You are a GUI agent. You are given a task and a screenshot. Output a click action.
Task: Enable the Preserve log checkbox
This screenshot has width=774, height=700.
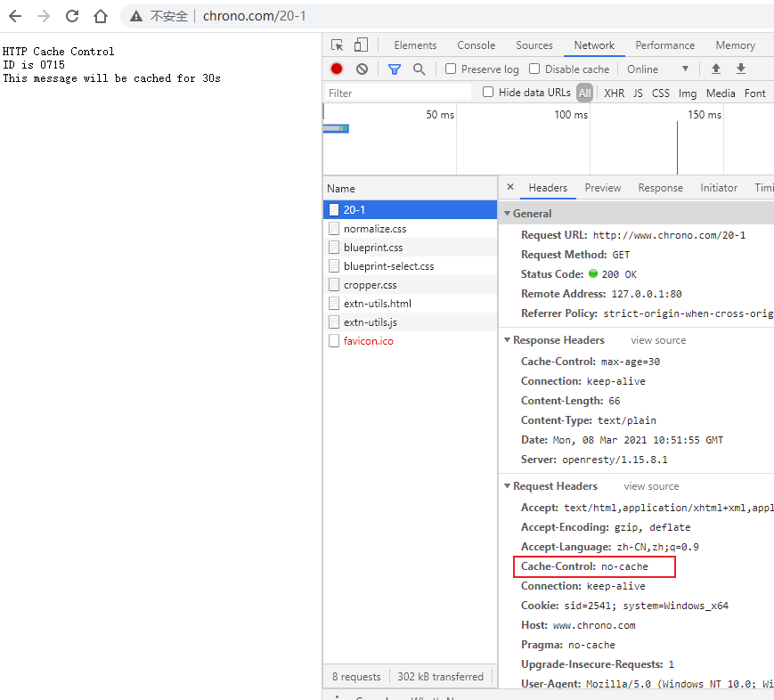pyautogui.click(x=451, y=69)
